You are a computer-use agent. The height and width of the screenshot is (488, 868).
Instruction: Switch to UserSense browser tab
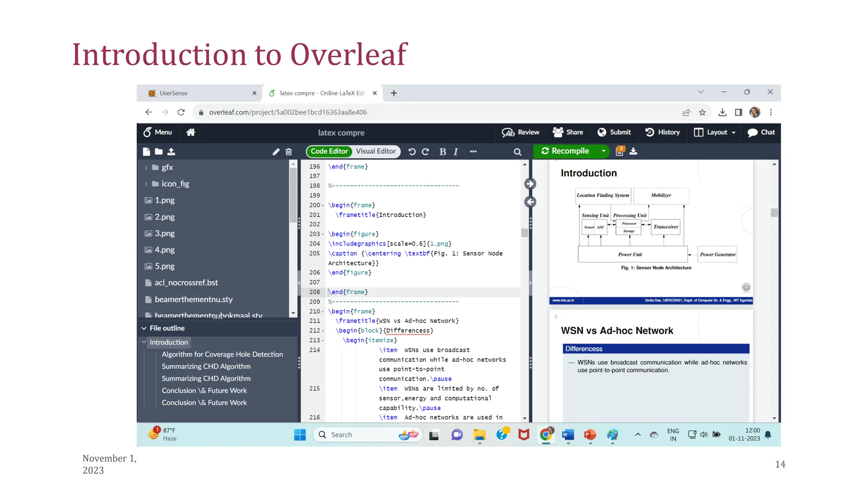199,93
